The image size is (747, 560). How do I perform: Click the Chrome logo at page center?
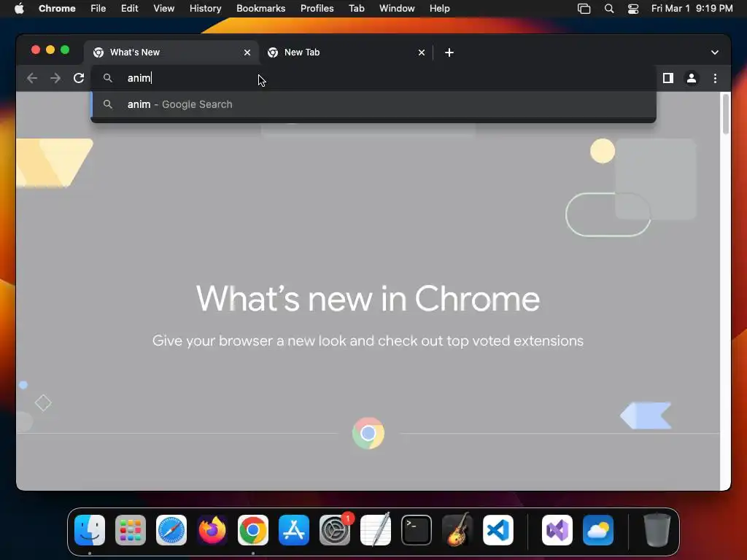[368, 433]
